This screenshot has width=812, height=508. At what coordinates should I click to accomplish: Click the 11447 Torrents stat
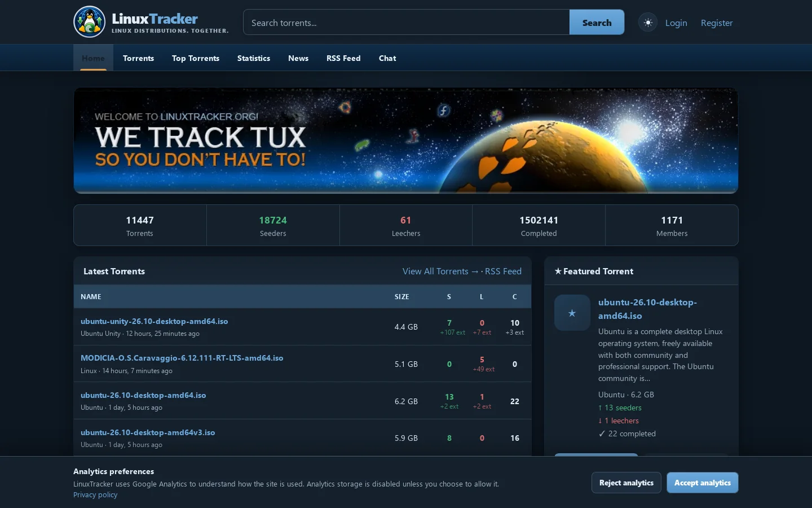140,225
